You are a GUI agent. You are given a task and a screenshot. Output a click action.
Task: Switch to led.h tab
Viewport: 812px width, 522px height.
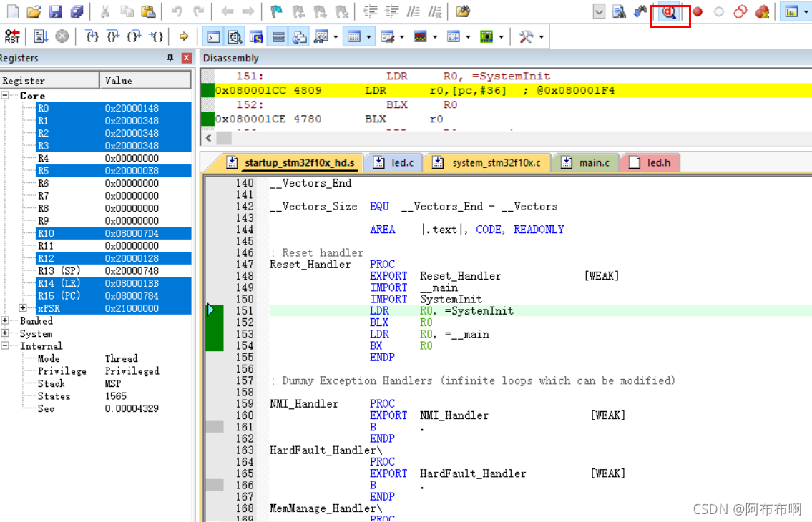650,162
